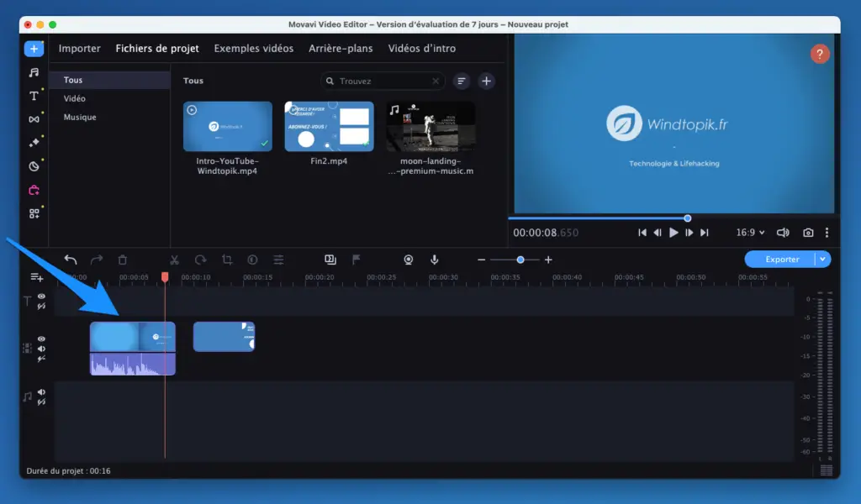Mute the music track speaker icon

pos(42,392)
